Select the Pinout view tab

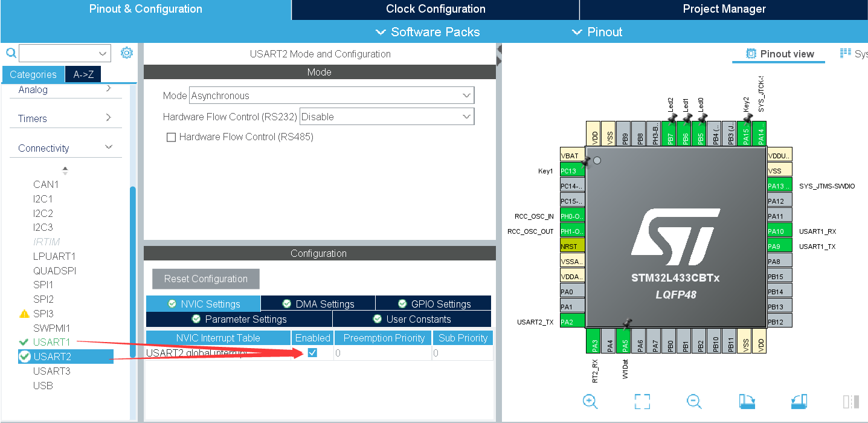[780, 54]
